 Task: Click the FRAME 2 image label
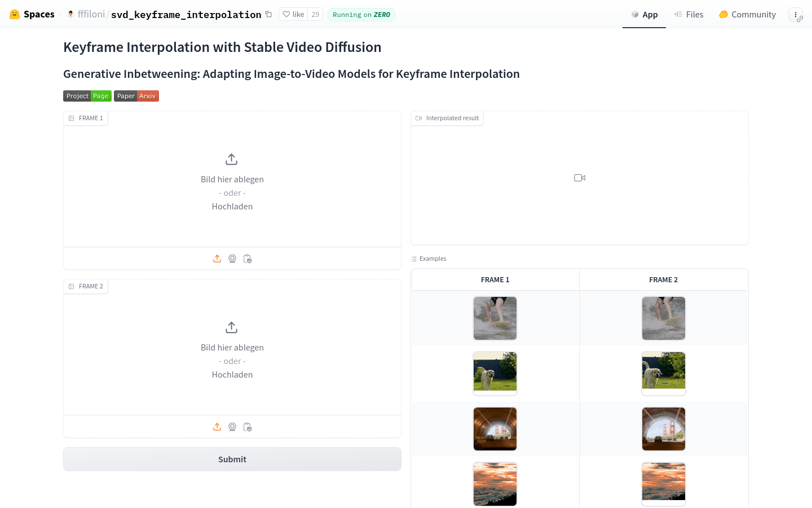coord(86,286)
